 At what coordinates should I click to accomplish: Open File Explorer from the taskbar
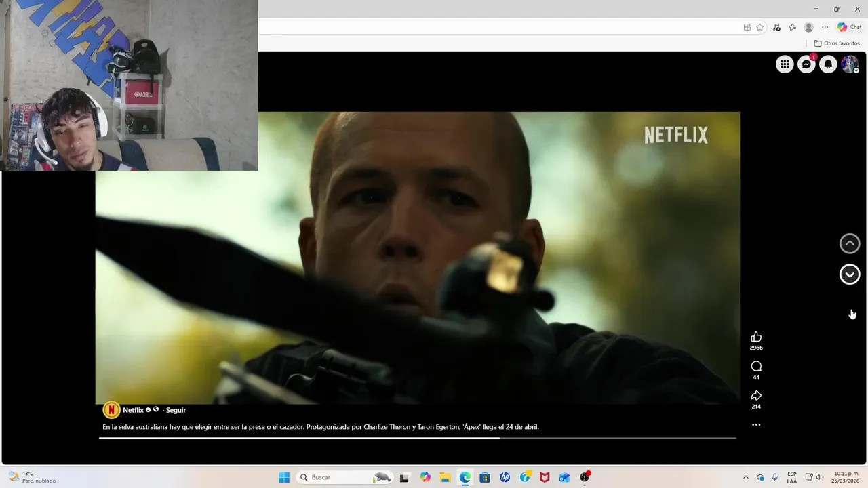445,477
